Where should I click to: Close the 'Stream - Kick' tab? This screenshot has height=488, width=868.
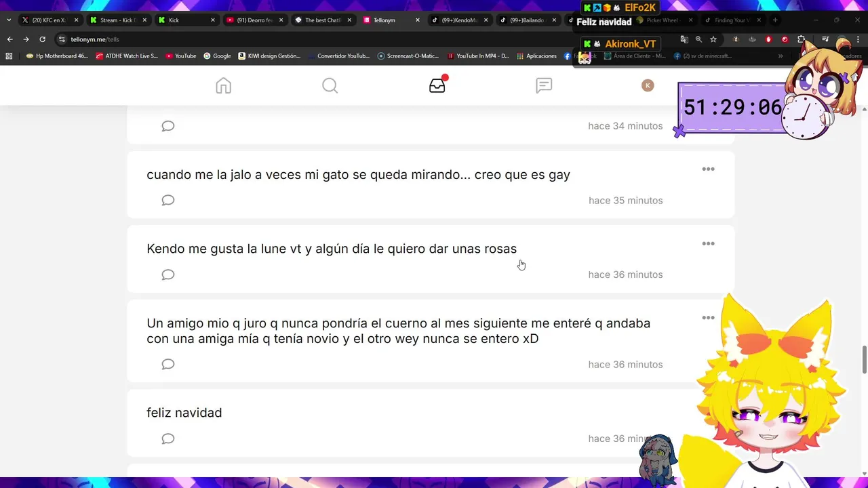coord(144,20)
